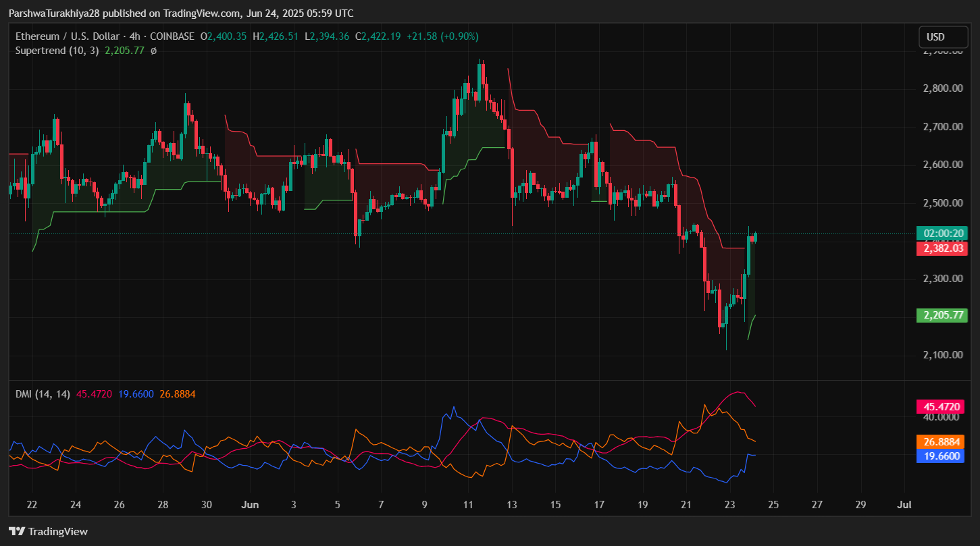The height and width of the screenshot is (546, 980).
Task: Click the low price L2,394.36 value
Action: click(327, 36)
